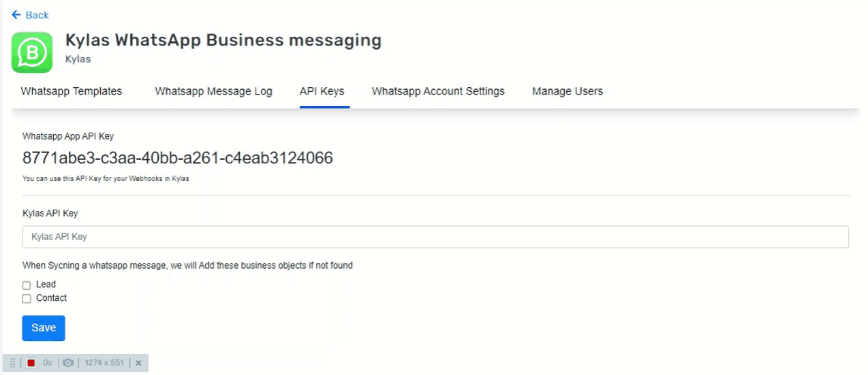Stop recording with the red record button
Viewport: 868px width, 375px height.
tap(31, 363)
